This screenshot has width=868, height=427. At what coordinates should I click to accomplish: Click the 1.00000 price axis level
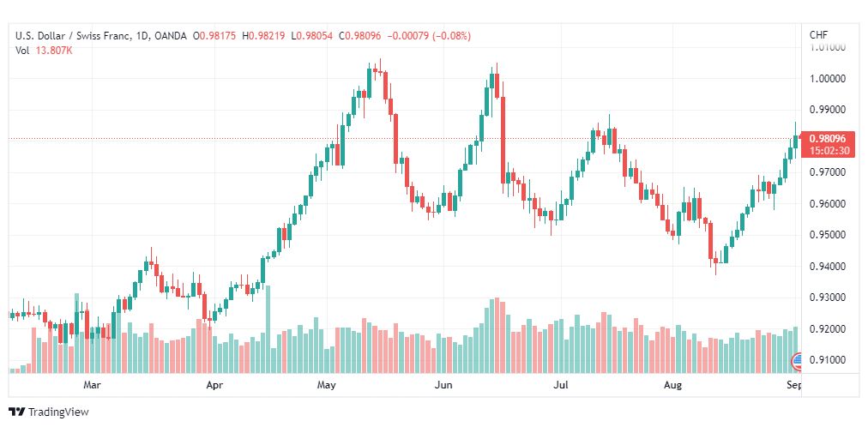coord(827,79)
